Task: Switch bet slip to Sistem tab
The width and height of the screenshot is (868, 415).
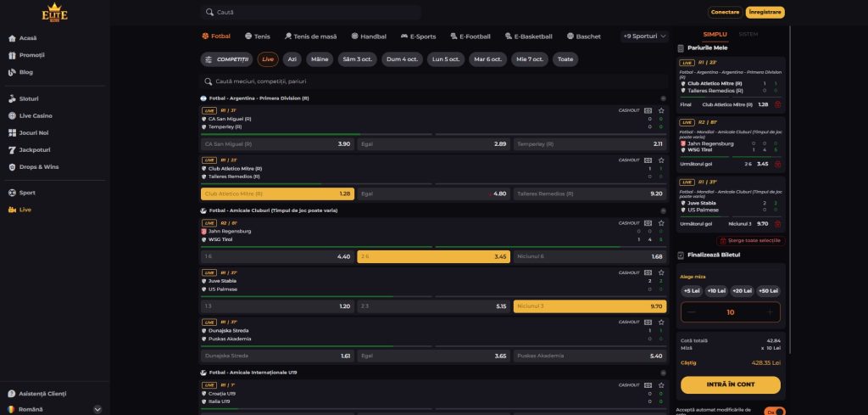Action: [x=748, y=34]
